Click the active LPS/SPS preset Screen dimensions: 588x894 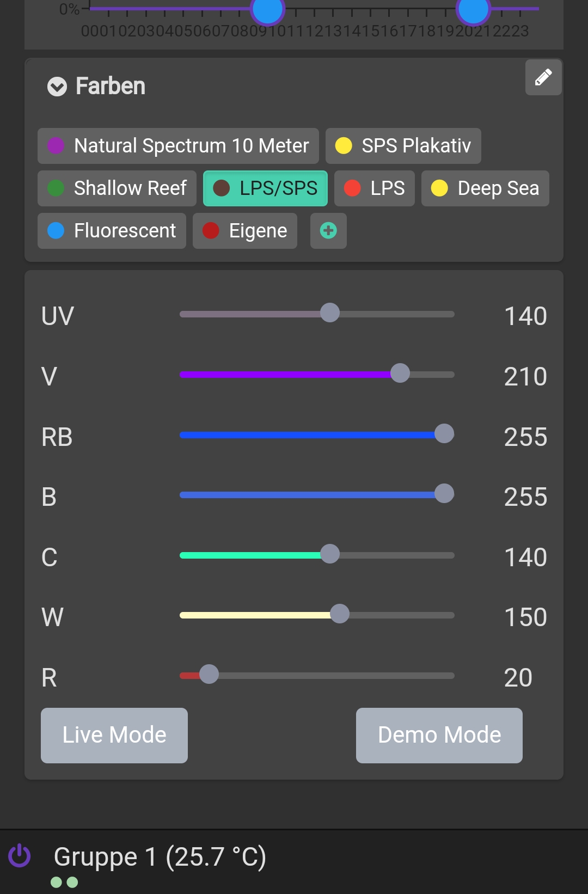(265, 188)
